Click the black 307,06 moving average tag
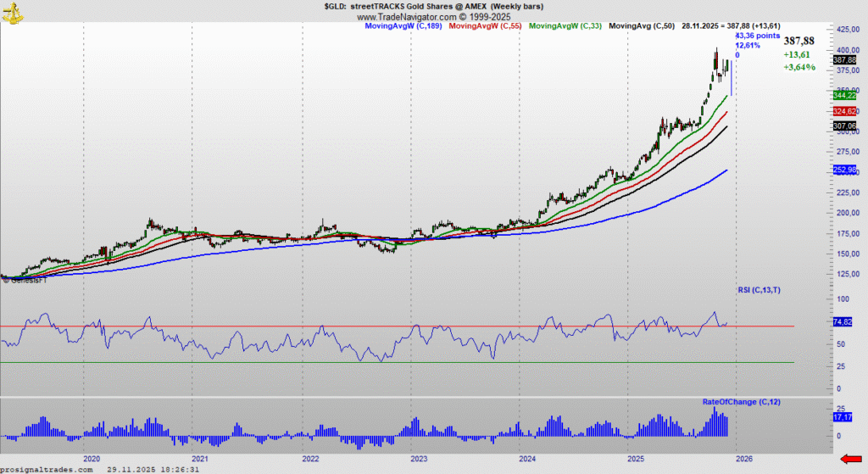868x474 pixels. point(844,126)
